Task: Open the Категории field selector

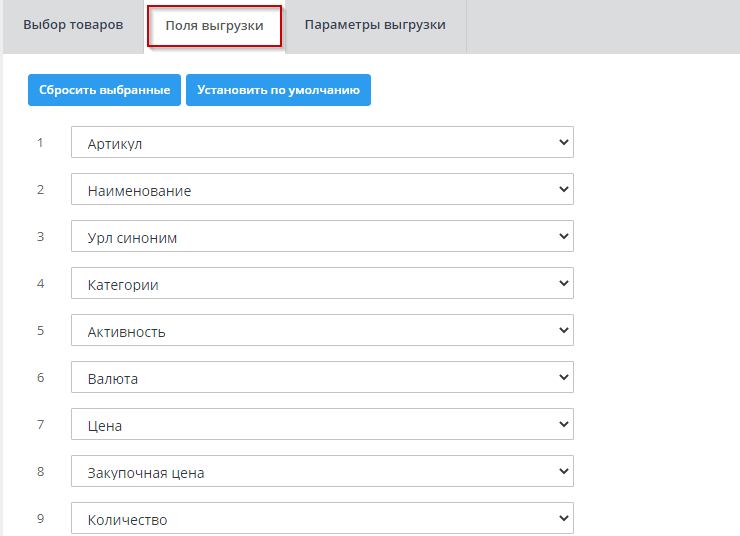Action: (322, 284)
